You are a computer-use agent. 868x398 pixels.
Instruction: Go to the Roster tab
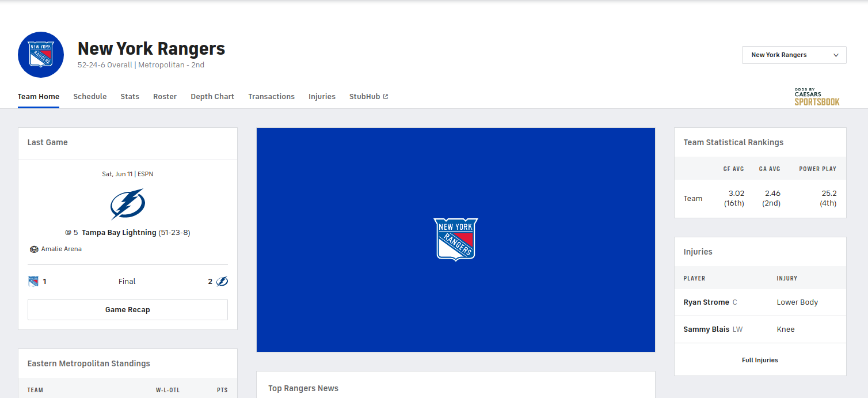[165, 97]
